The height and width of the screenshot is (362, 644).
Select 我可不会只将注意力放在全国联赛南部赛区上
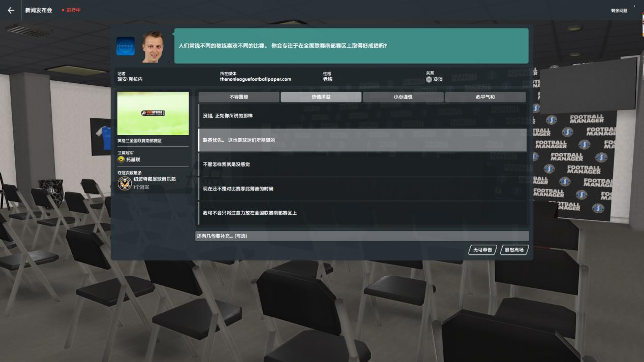coord(361,214)
